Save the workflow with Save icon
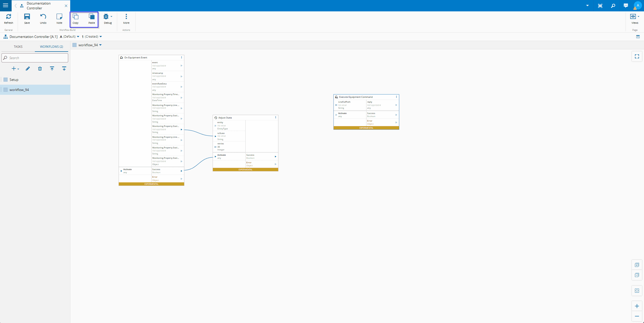This screenshot has width=644, height=323. coord(27,19)
